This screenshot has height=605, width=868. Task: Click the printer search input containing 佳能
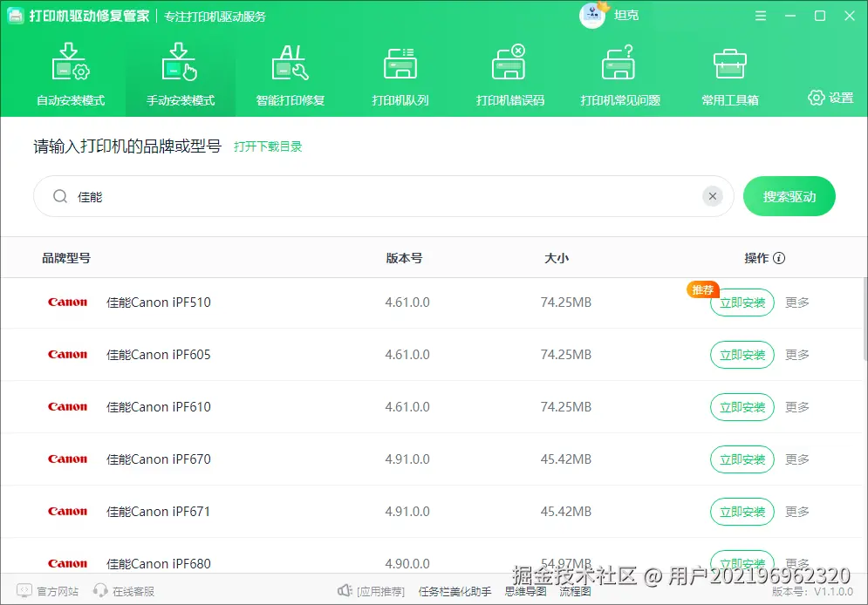pos(383,196)
